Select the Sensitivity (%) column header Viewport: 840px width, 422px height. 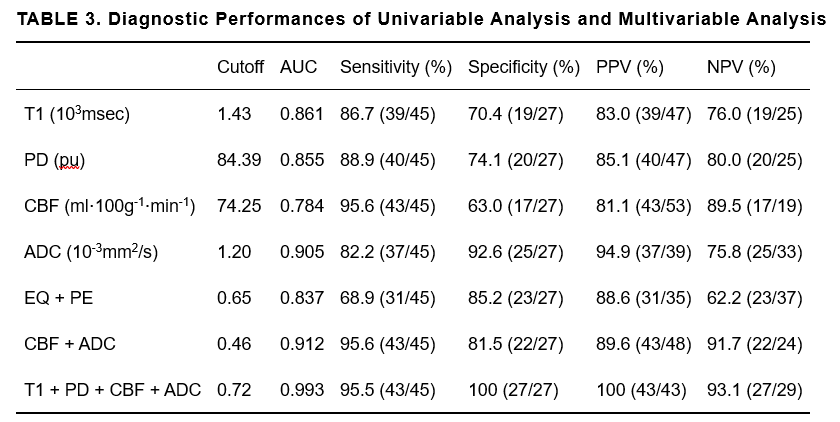click(x=396, y=68)
